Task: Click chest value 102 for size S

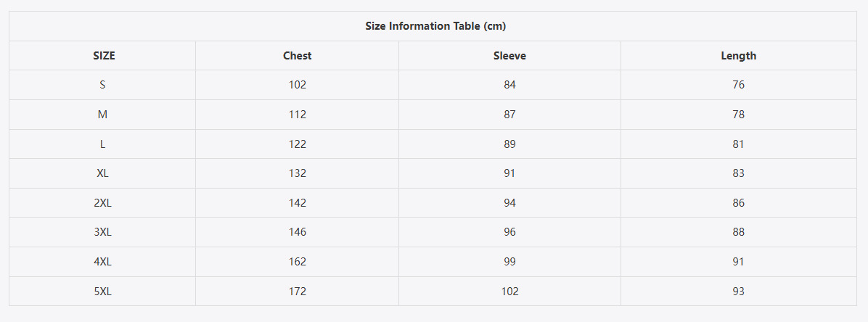Action: [298, 85]
